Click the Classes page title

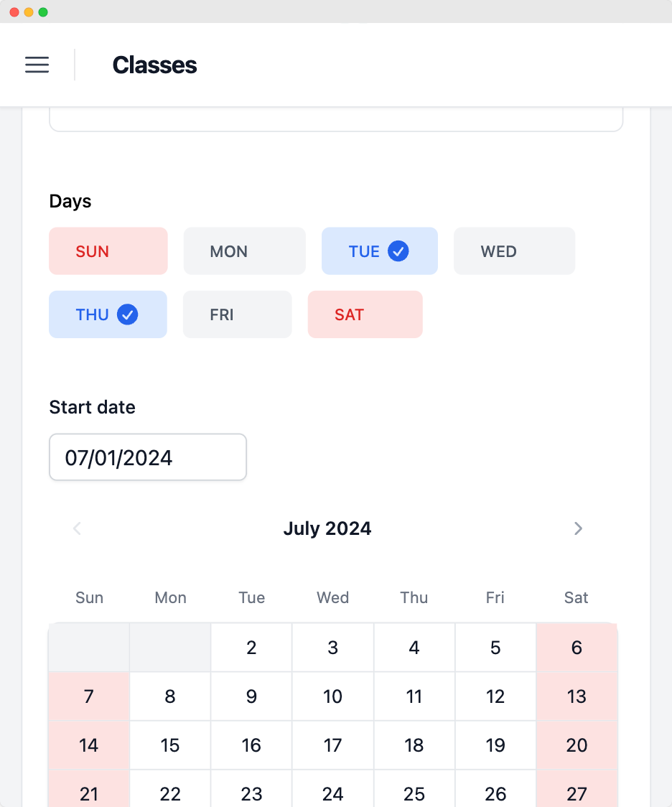pyautogui.click(x=154, y=65)
